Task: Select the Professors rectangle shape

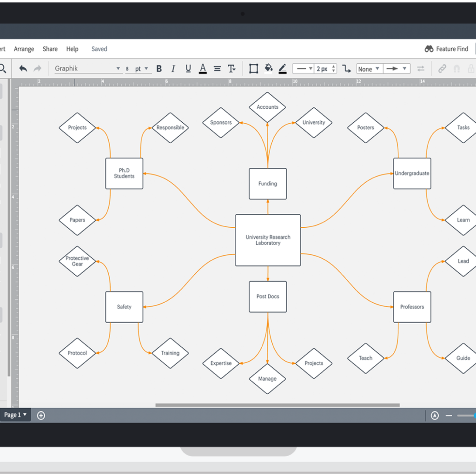Action: (x=412, y=307)
